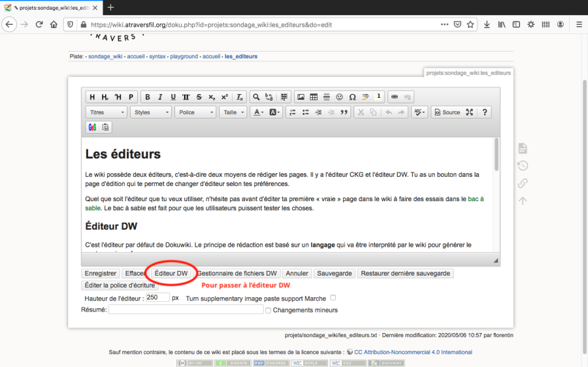This screenshot has width=588, height=367.
Task: Apply superscript formatting
Action: tap(224, 97)
